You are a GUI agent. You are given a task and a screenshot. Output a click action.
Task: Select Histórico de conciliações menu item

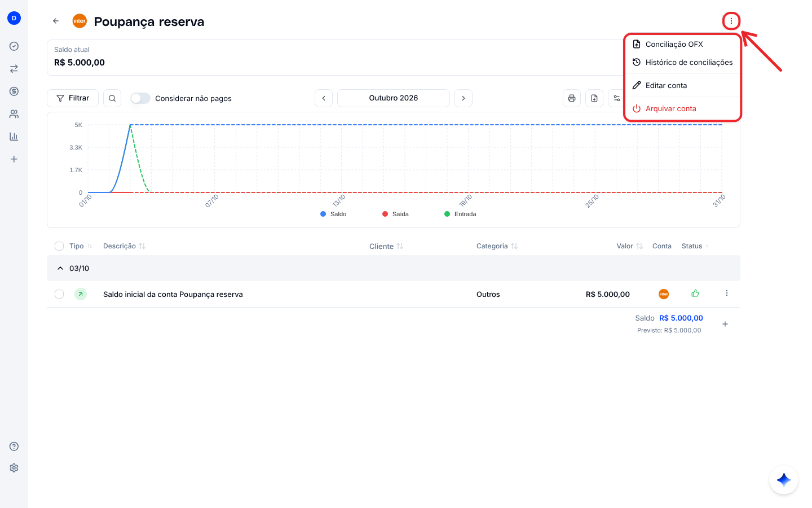tap(682, 62)
